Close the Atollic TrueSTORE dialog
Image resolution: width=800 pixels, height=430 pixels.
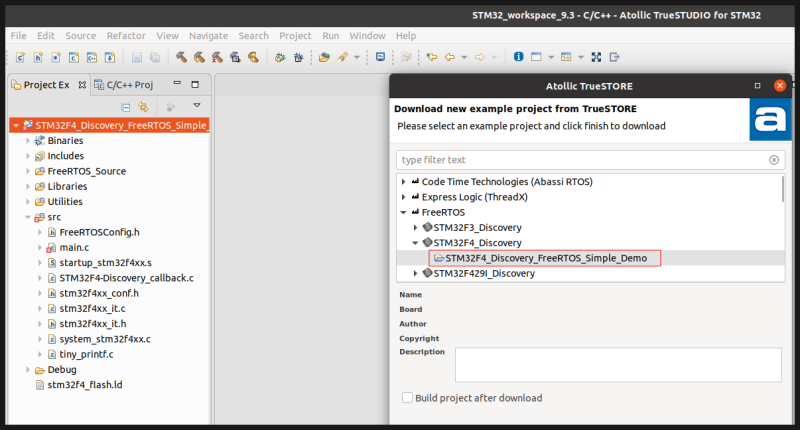coord(780,86)
